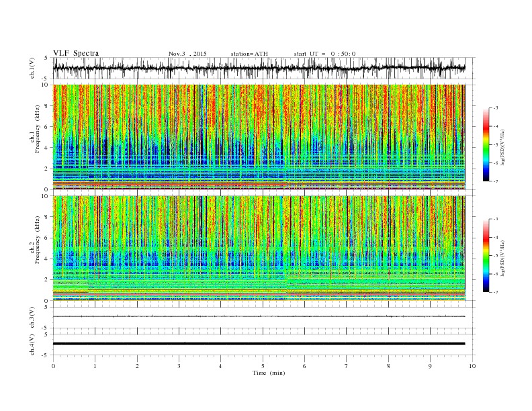Viewport: 532px width, 411px height.
Task: Click the '-7' label on ch.1 colorbar
Action: point(496,181)
